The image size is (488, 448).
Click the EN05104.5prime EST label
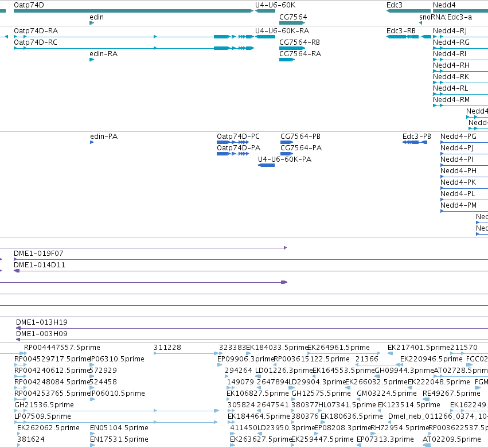119,428
